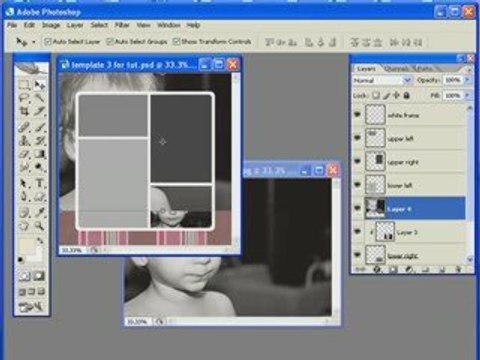Select the Blur tool
480x360 pixels.
[x=24, y=167]
